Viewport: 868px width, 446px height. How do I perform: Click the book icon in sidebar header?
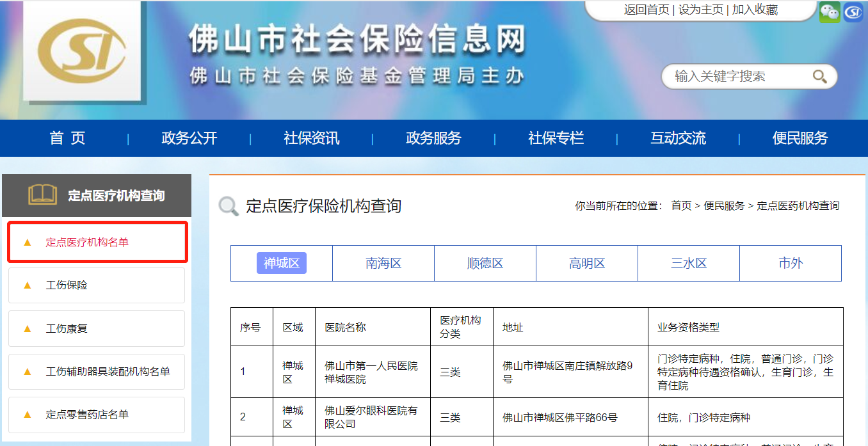point(43,195)
